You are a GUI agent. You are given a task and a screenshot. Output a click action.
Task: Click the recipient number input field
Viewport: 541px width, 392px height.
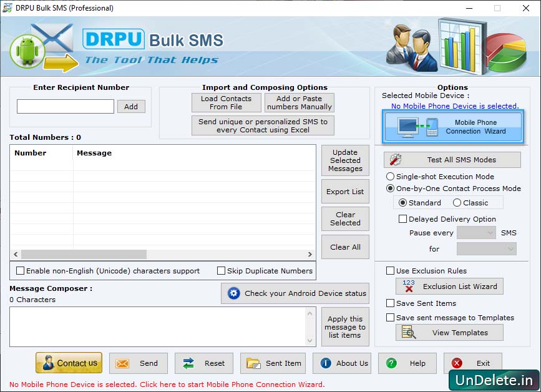click(66, 106)
